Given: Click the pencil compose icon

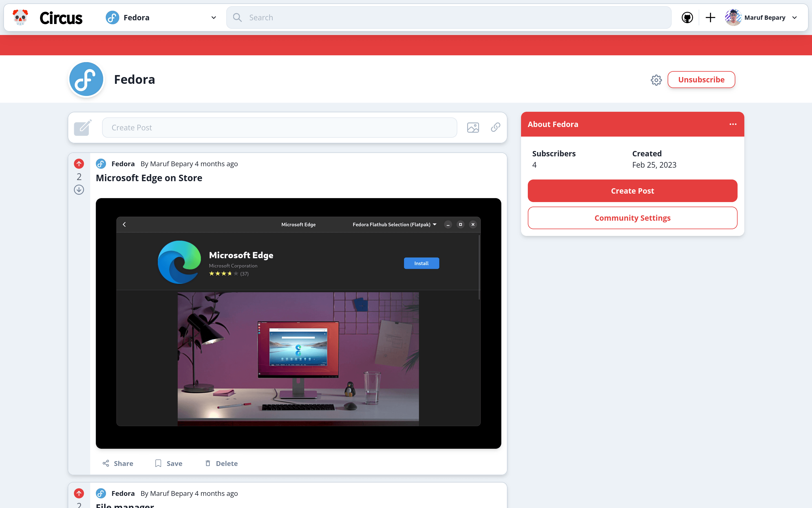Looking at the screenshot, I should tap(83, 128).
